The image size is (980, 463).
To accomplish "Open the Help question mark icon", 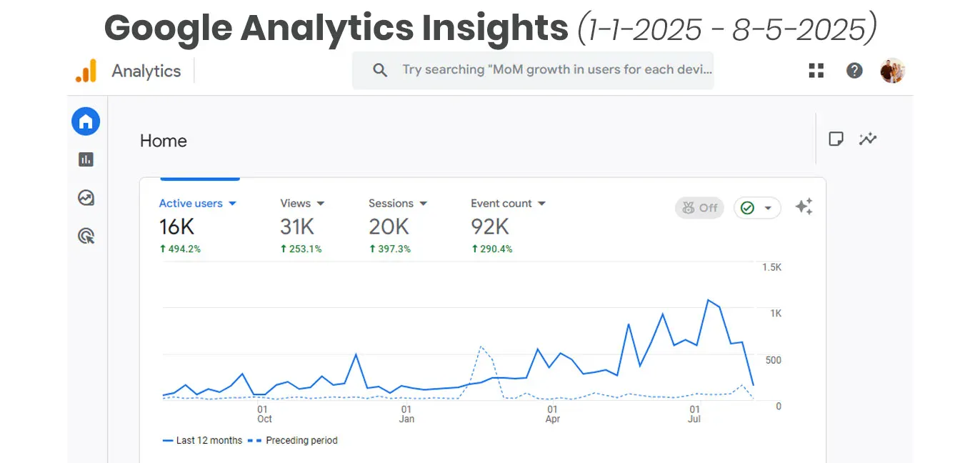I will pyautogui.click(x=854, y=70).
